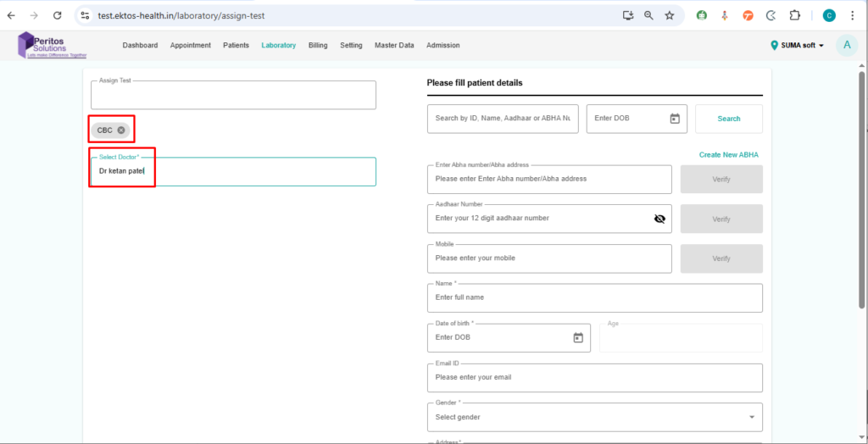This screenshot has height=444, width=868.
Task: Remove the CBC test chip
Action: 121,130
